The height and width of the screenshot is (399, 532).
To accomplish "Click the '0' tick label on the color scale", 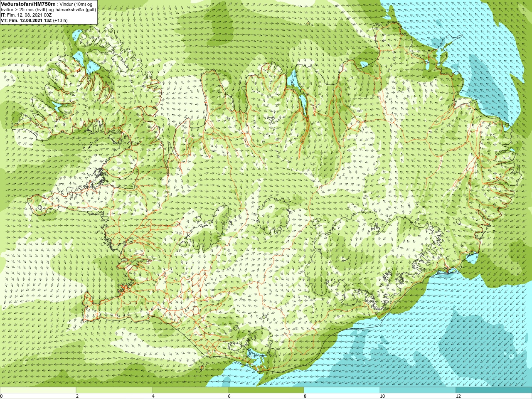I will click(2, 396).
